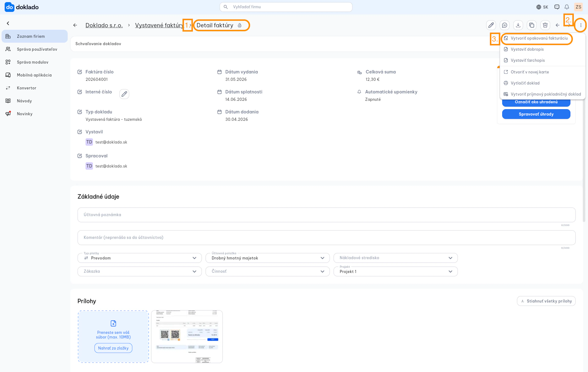Click the Nahrať zo zložky button
This screenshot has height=372, width=588.
[113, 348]
